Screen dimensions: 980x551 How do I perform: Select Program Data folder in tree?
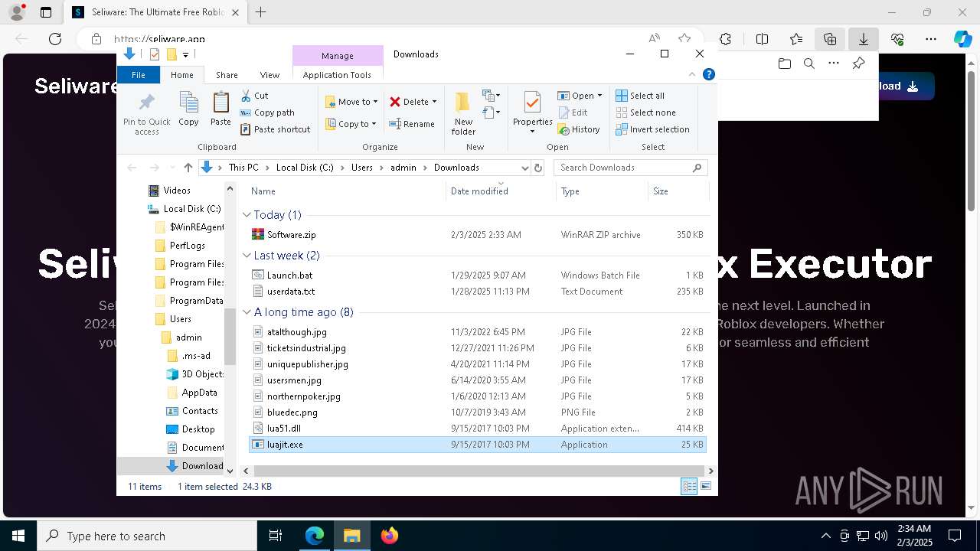[196, 301]
